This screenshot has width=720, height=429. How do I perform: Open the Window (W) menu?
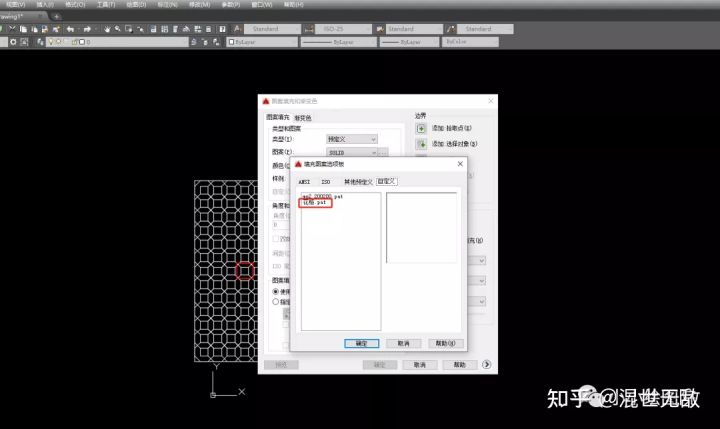262,4
